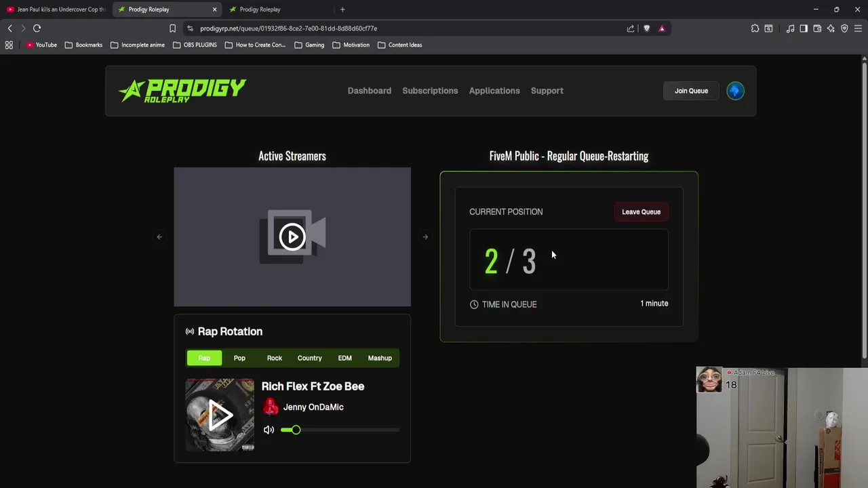Click the browser forward arrow

click(x=23, y=28)
